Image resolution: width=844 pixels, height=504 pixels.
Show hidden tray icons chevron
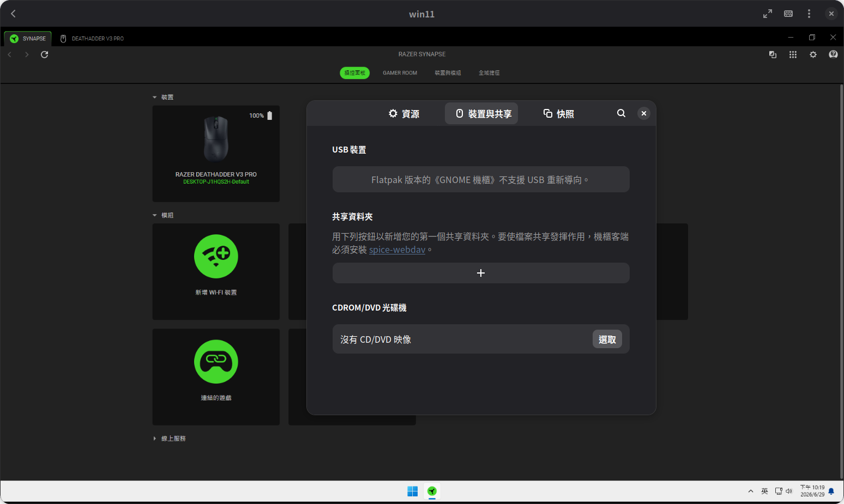[x=751, y=491]
